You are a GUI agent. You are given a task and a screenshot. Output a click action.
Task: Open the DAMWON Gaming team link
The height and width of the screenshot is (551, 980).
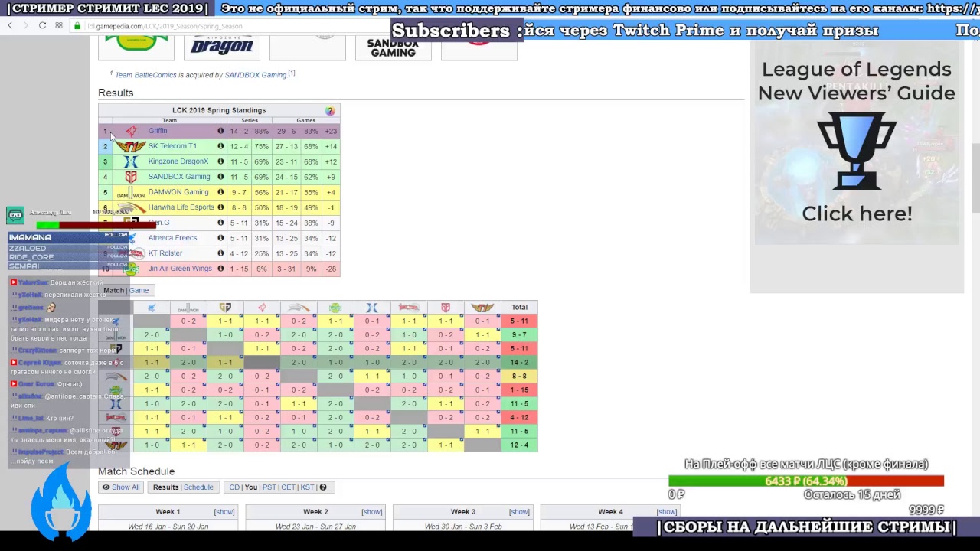point(178,192)
